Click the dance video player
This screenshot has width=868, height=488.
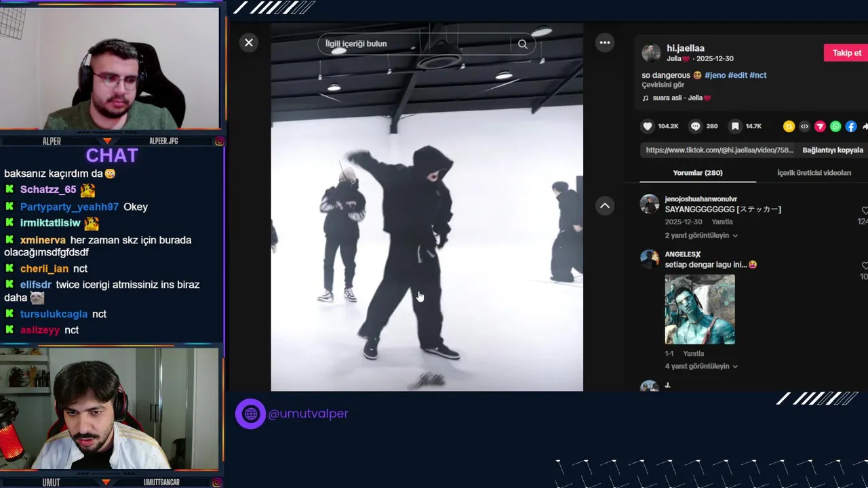[427, 207]
